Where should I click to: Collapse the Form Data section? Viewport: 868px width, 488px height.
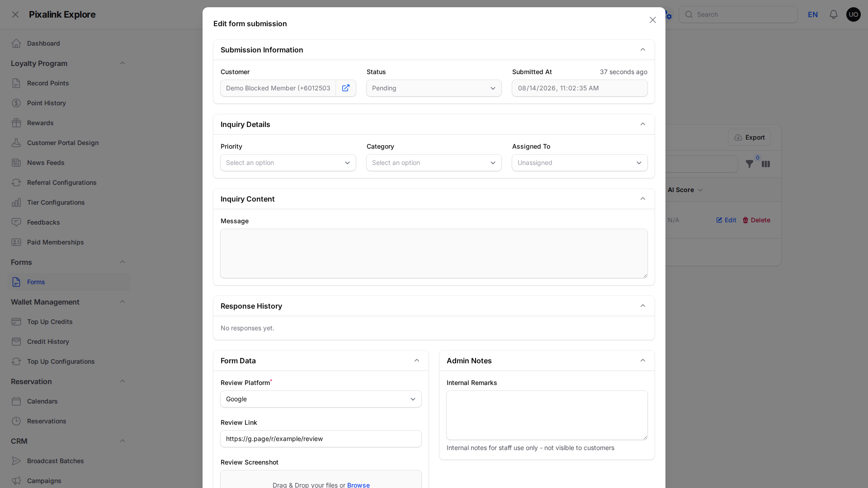(x=416, y=361)
